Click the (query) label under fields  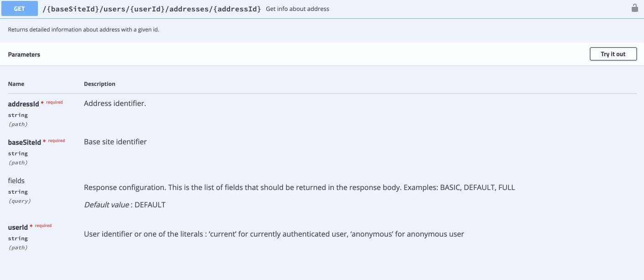pyautogui.click(x=20, y=201)
